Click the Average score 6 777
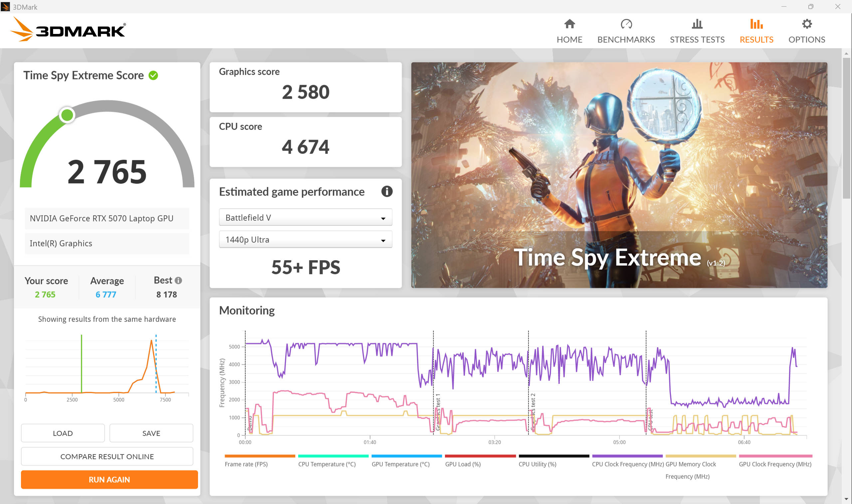 [x=106, y=294]
